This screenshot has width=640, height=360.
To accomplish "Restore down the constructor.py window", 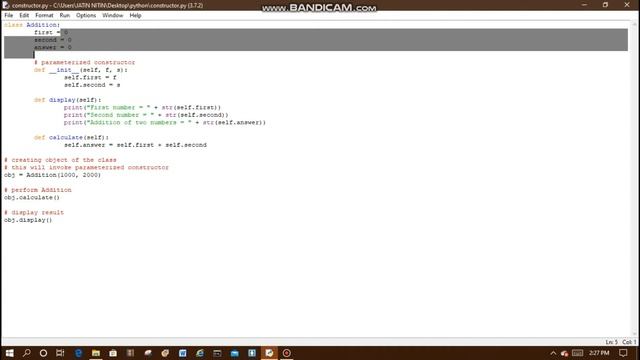I will click(605, 5).
